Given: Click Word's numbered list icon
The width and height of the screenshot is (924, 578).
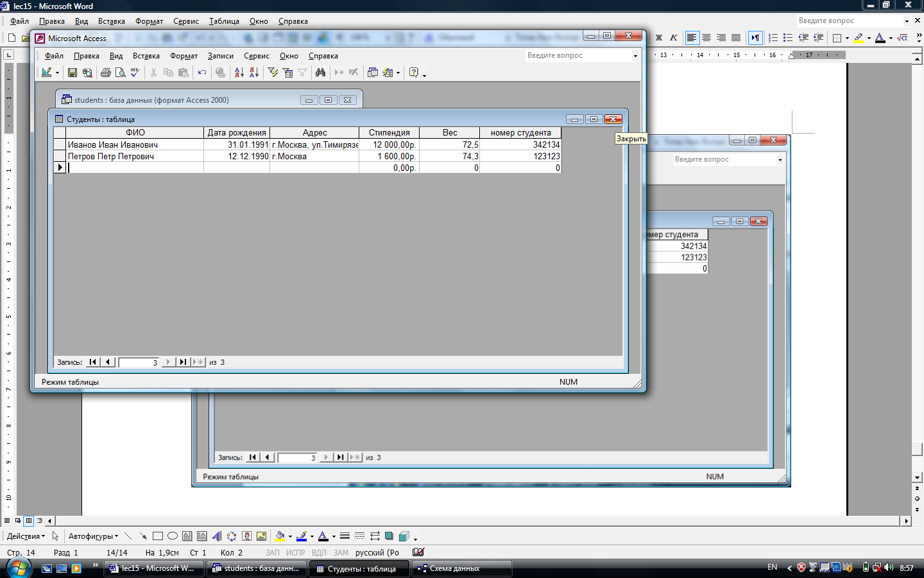Looking at the screenshot, I should (x=773, y=38).
